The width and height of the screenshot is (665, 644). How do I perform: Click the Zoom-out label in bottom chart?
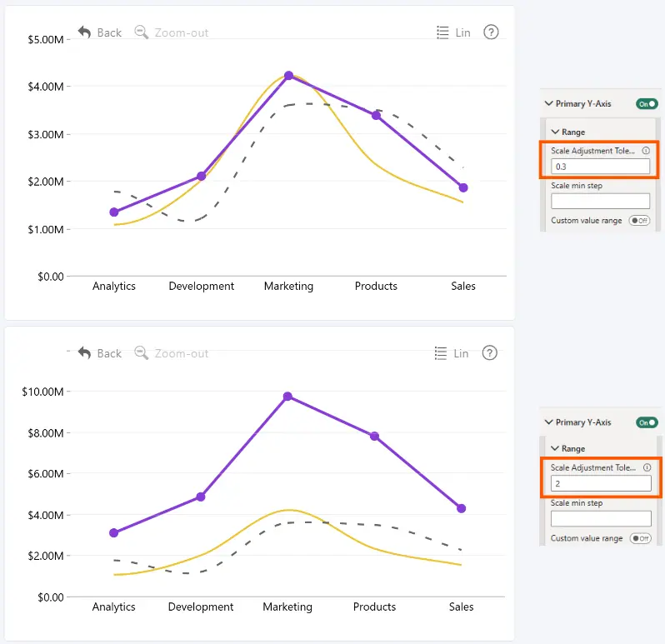coord(182,353)
